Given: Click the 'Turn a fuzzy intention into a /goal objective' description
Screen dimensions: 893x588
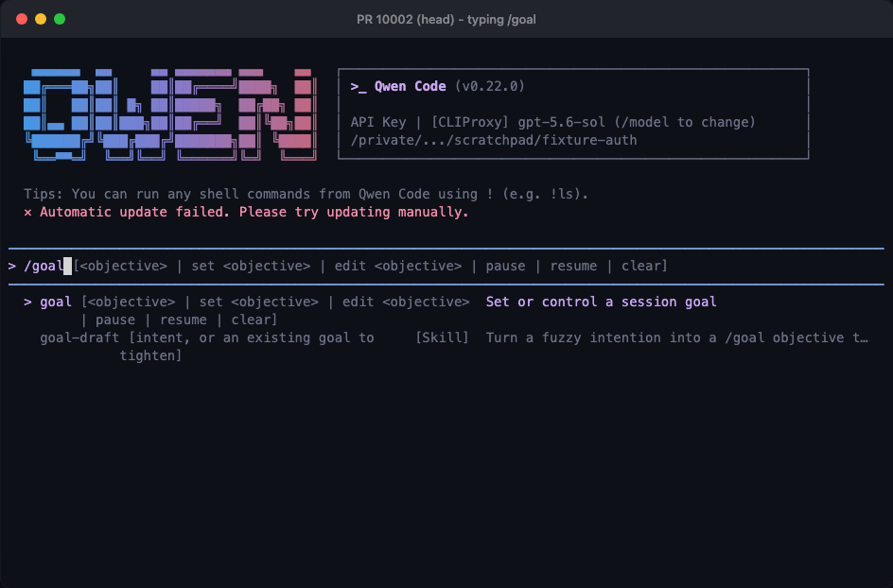Looking at the screenshot, I should pyautogui.click(x=676, y=337).
